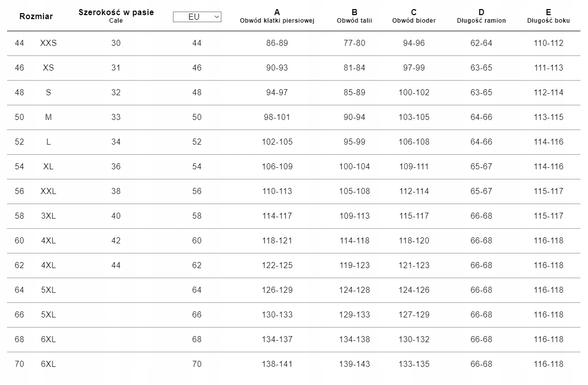Screen dimensions: 588x385
Task: Select waist width 36 in XL row
Action: click(x=116, y=167)
